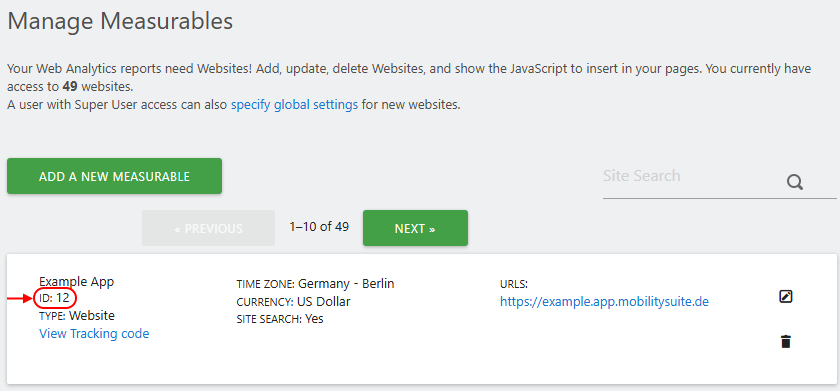840x391 pixels.
Task: Click the US Dollar currency value
Action: point(324,302)
